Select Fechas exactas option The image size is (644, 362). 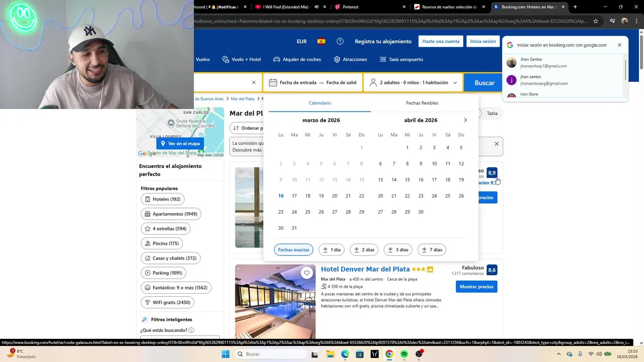pos(294,249)
